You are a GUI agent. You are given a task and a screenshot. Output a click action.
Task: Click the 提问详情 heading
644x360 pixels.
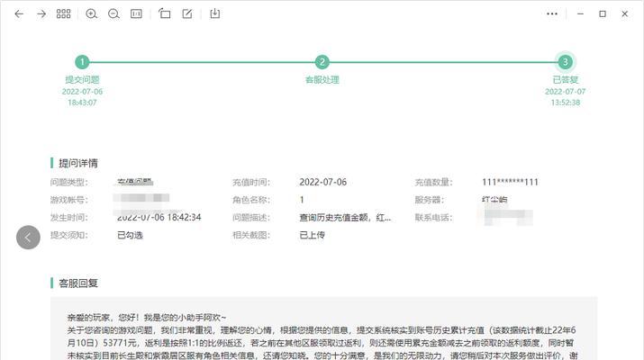pos(78,163)
